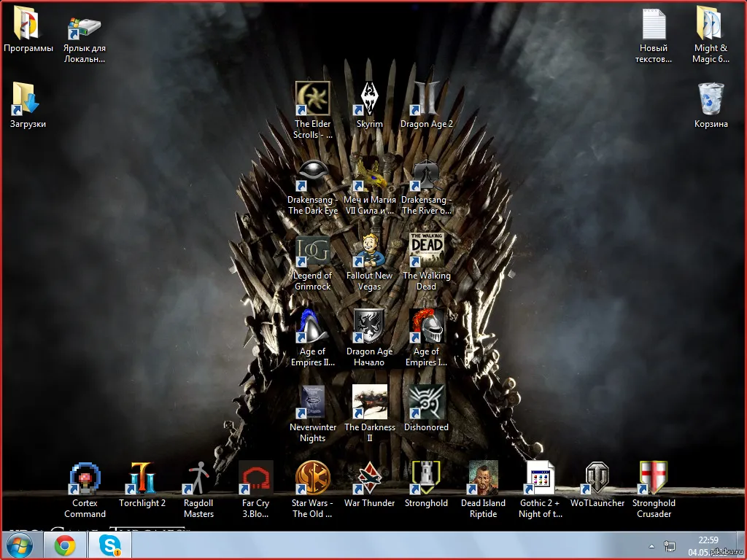This screenshot has height=560, width=747.
Task: Select the Far Cry 3.Blo... icon
Action: (x=255, y=478)
